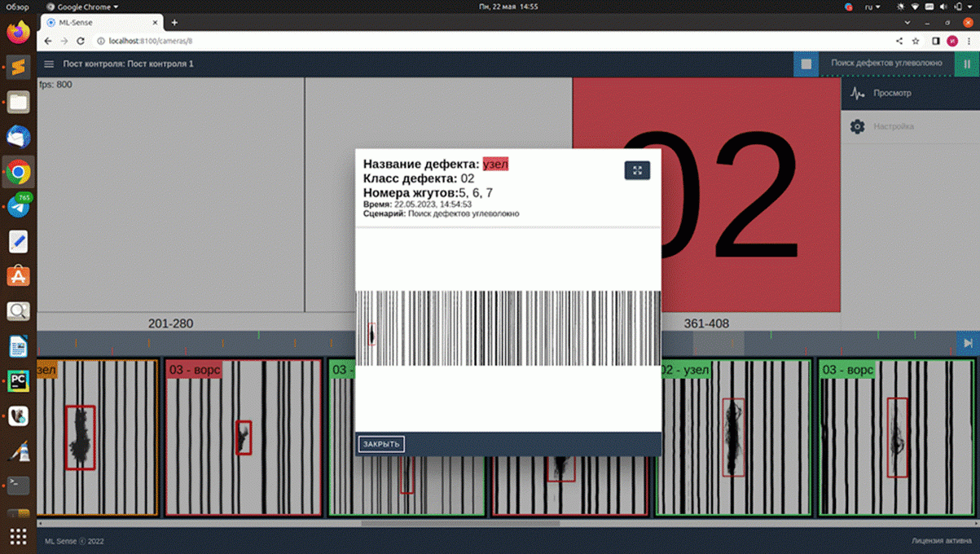Click the Лицензия активна status text

[941, 541]
